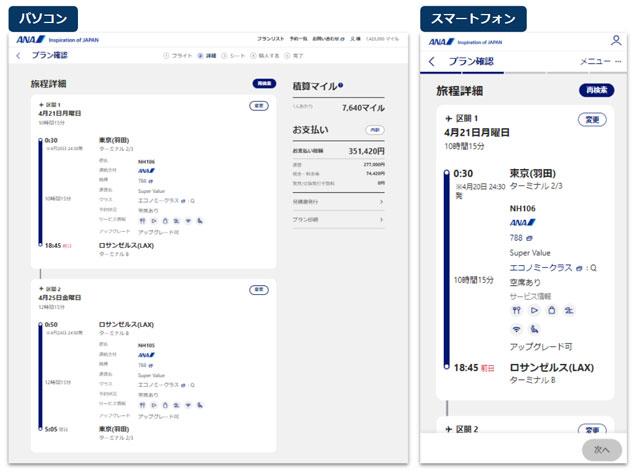Click 変更 button for 区間1 on PC
The height and width of the screenshot is (471, 640).
259,105
